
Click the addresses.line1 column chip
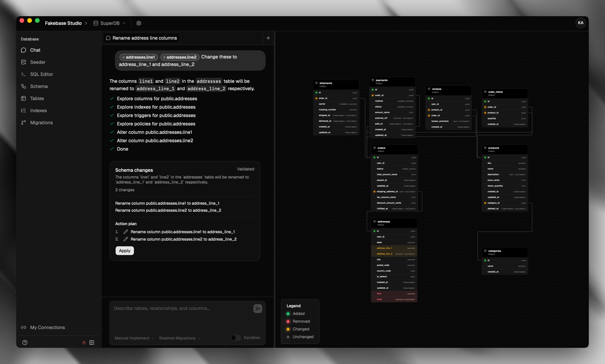(139, 57)
